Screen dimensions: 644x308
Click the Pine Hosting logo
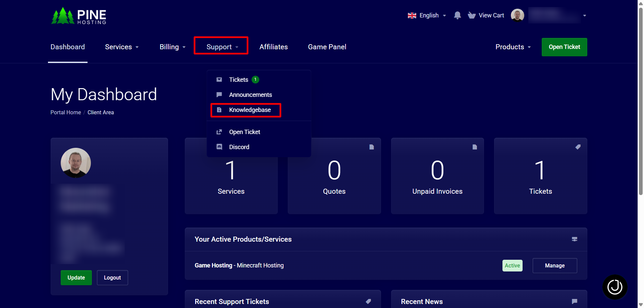tap(79, 16)
